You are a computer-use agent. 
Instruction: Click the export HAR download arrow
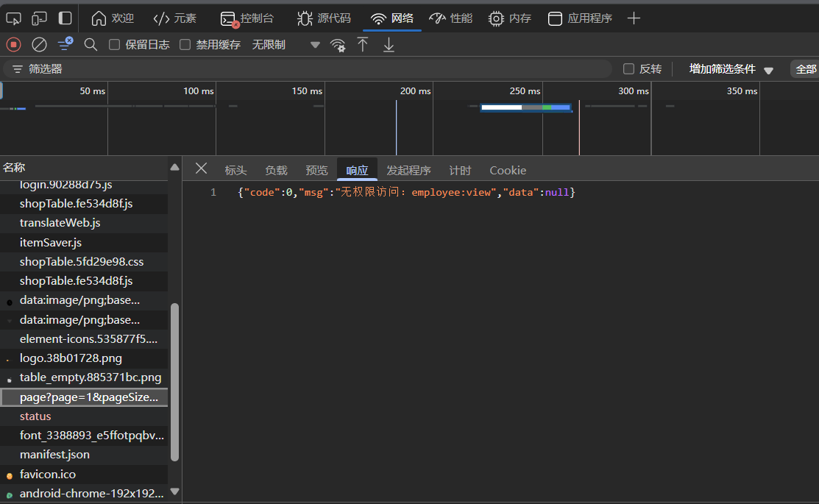coord(389,45)
